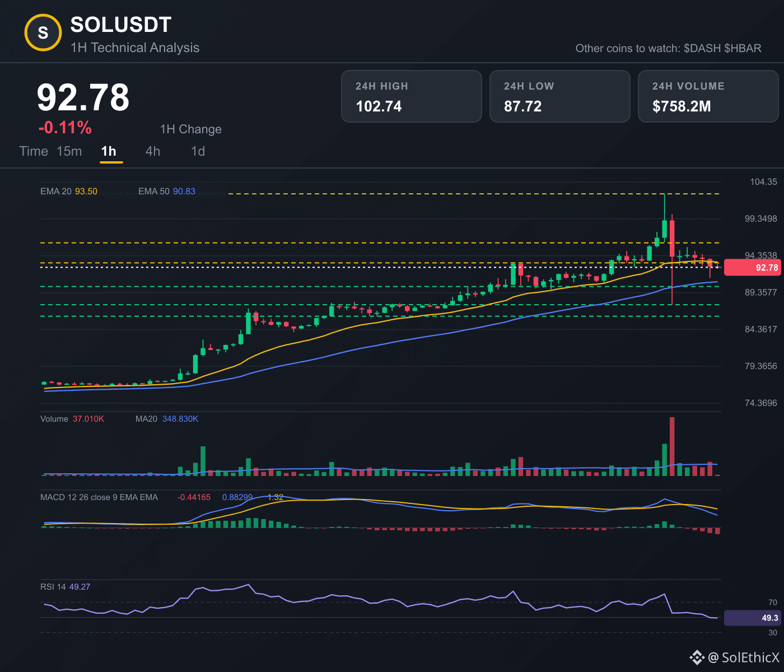The height and width of the screenshot is (672, 784).
Task: Click the RSI 14 legend value 49.27
Action: tap(80, 587)
